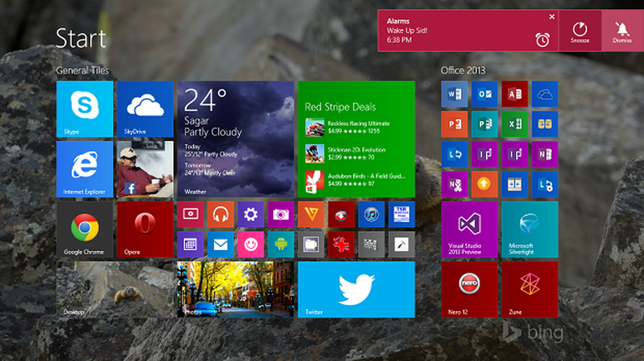Open the Twitter tile

click(357, 290)
